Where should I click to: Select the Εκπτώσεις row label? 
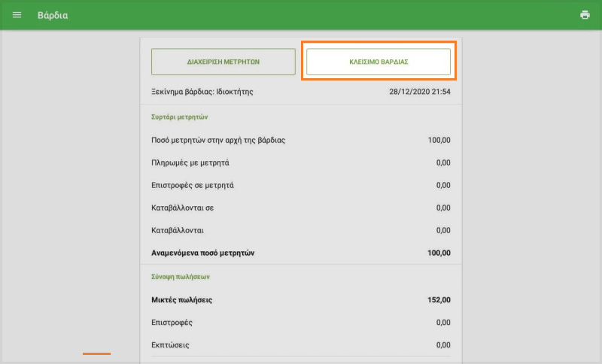(x=170, y=345)
